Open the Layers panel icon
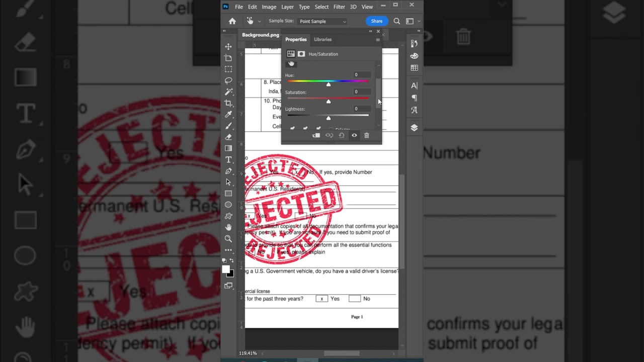This screenshot has height=362, width=644. 414,128
